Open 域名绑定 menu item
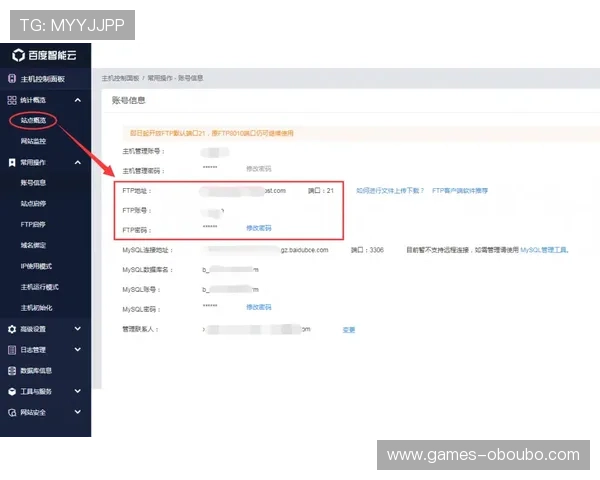Viewport: 600px width, 480px height. click(33, 245)
